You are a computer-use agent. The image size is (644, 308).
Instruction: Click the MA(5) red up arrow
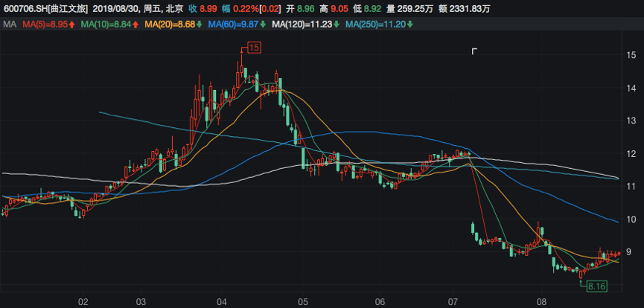tap(71, 25)
